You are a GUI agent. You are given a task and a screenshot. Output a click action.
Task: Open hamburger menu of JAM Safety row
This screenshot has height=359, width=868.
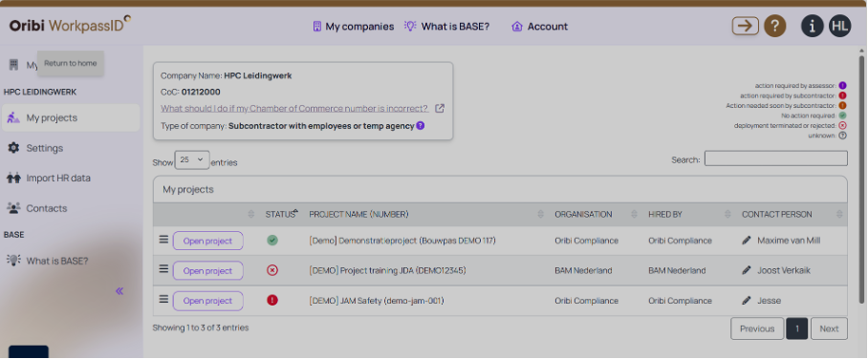pyautogui.click(x=163, y=299)
